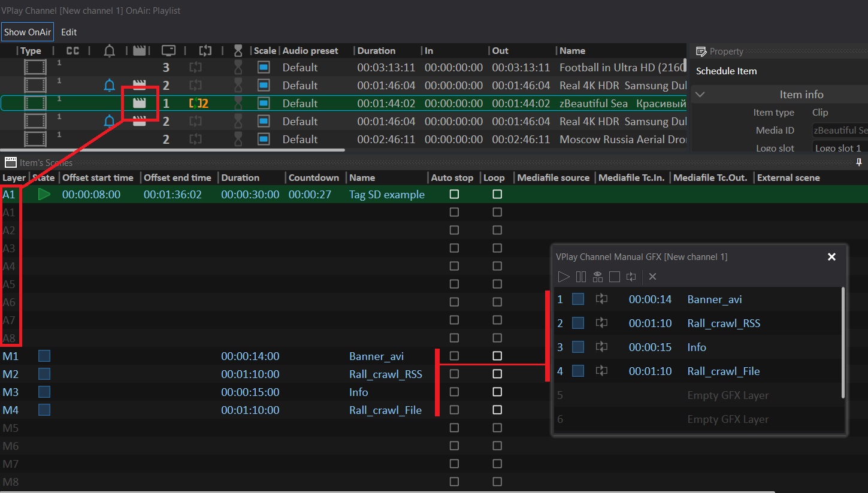The width and height of the screenshot is (868, 493).
Task: Click the Manual GFX vertical scrollbar
Action: pos(843,343)
